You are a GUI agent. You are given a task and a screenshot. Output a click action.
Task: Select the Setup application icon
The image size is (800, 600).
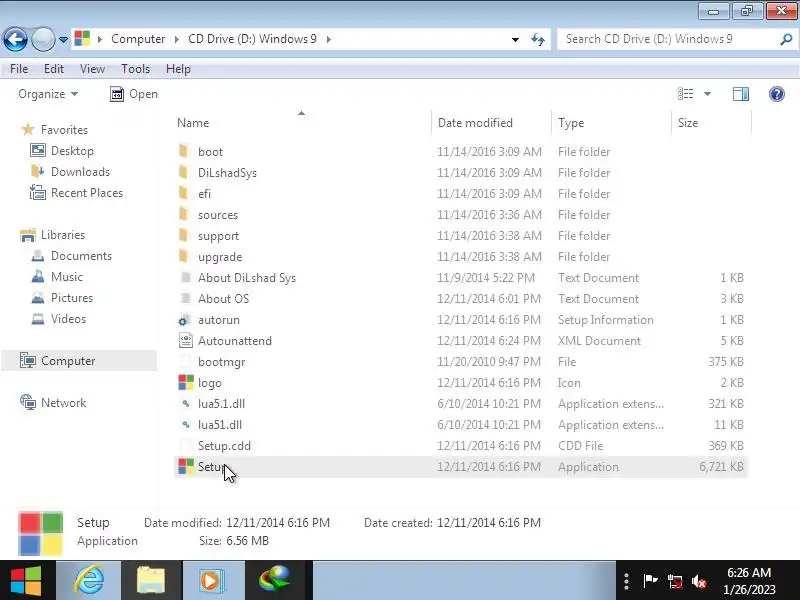[186, 466]
